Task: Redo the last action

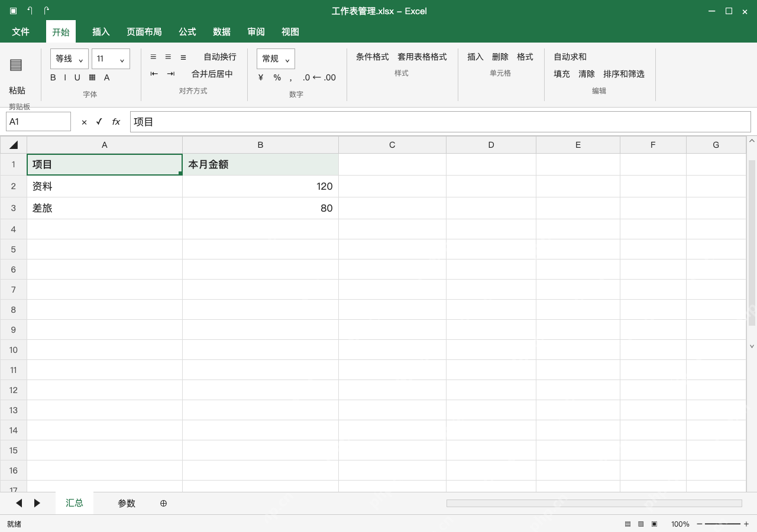Action: pos(46,11)
